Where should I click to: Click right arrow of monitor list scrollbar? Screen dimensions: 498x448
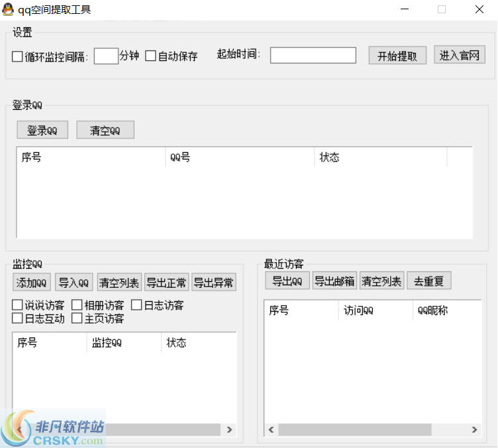tap(229, 429)
